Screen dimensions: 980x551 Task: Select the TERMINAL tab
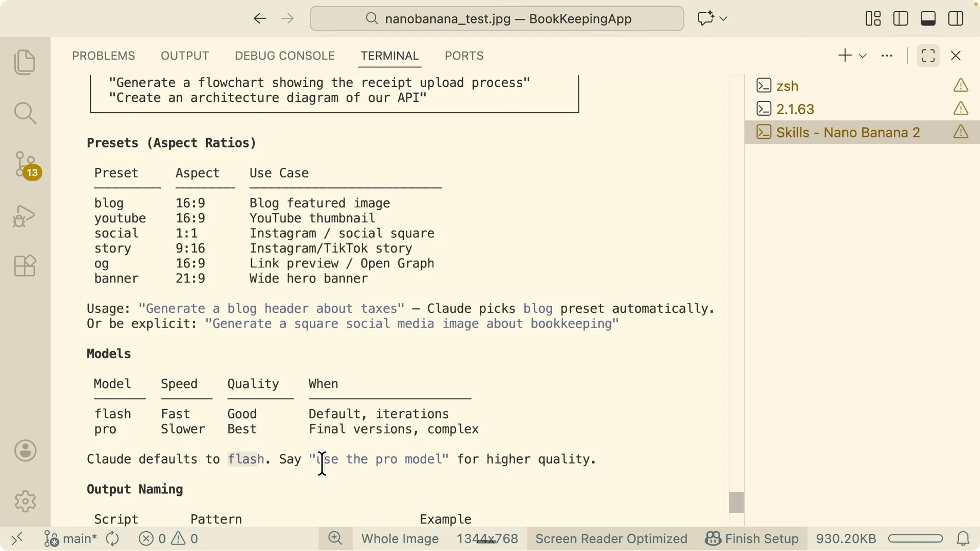pyautogui.click(x=390, y=56)
